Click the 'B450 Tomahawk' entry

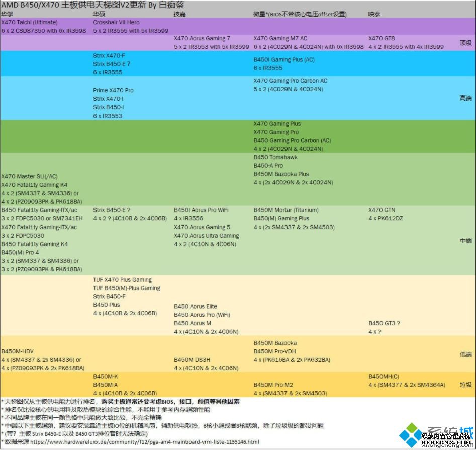point(275,157)
